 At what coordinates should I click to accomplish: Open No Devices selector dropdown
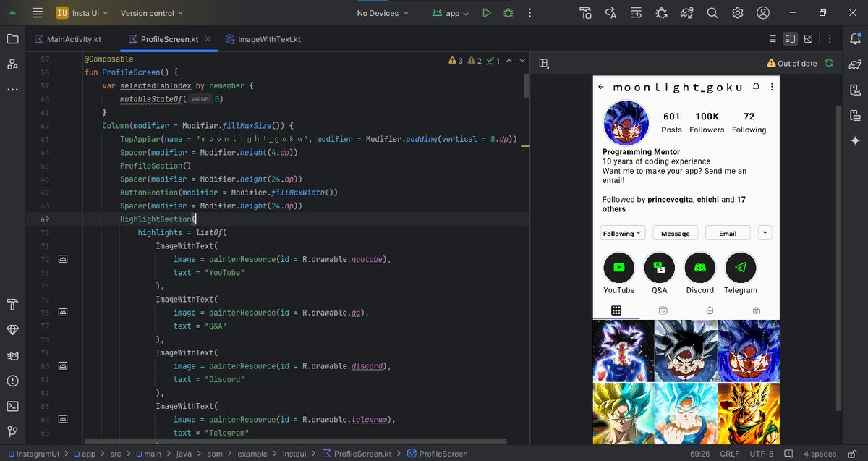(x=383, y=13)
